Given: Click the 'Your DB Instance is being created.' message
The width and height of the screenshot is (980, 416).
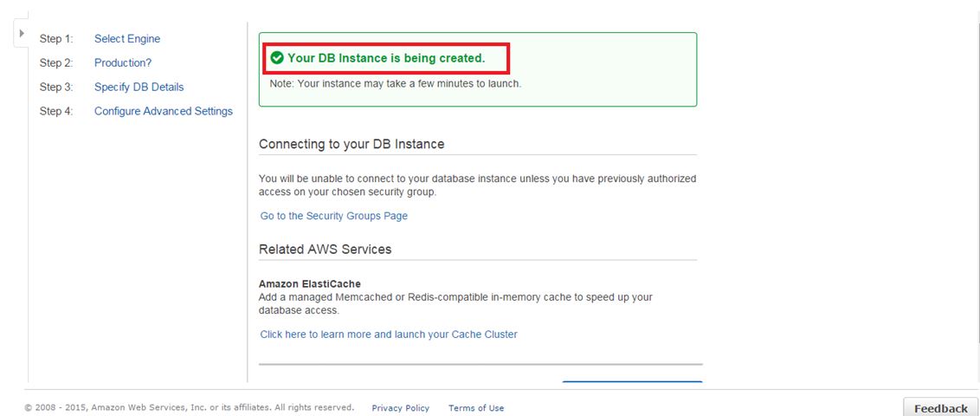Looking at the screenshot, I should coord(386,58).
